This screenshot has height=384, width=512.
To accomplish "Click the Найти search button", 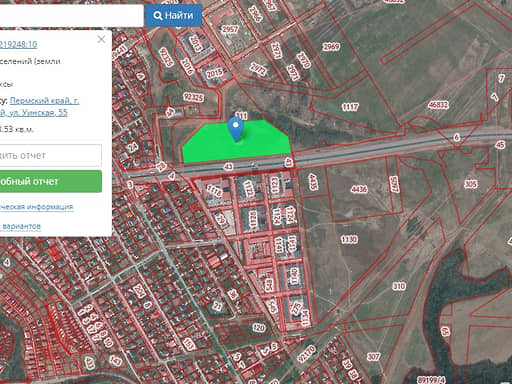I will tap(173, 15).
